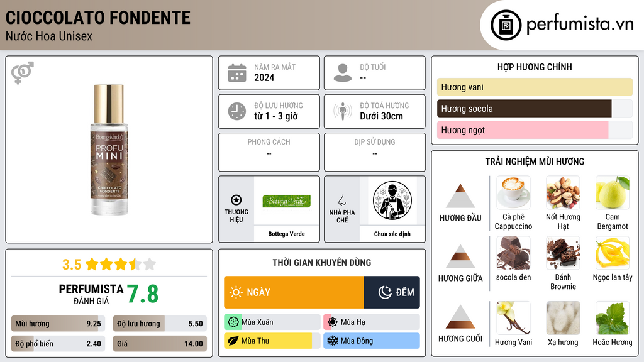
Task: Select the Cam Bergamot note image
Action: tap(613, 192)
